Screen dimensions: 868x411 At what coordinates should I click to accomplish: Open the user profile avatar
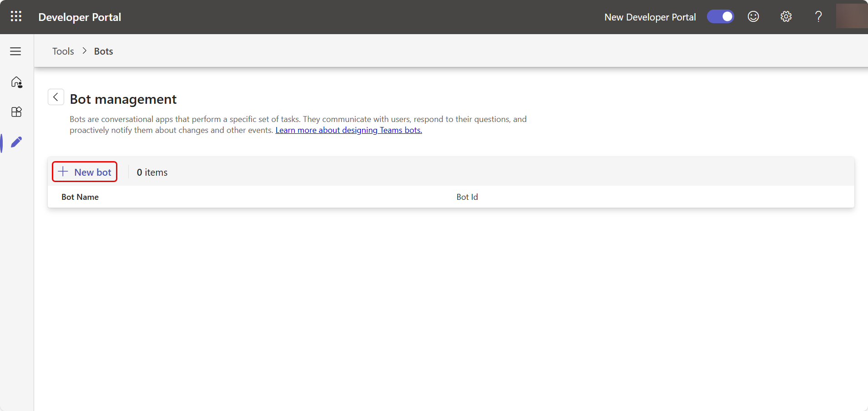point(851,17)
